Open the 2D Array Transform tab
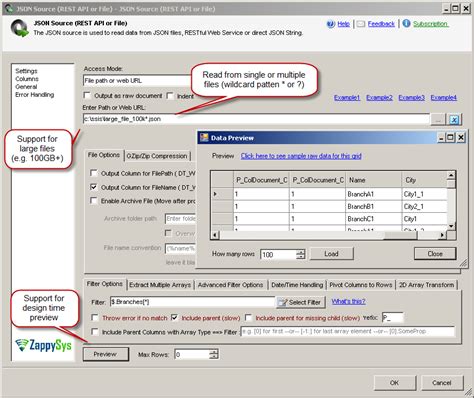The image size is (474, 398). [426, 285]
